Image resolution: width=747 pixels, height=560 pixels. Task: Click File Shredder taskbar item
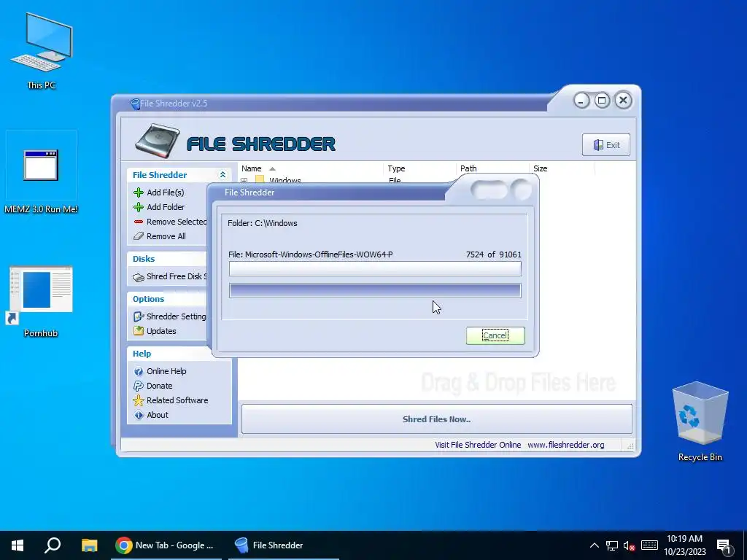(283, 545)
